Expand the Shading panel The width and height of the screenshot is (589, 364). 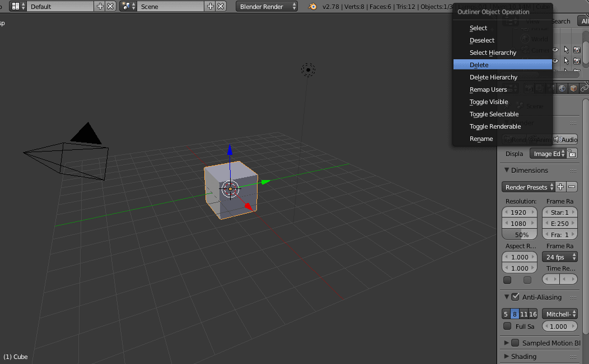point(523,356)
